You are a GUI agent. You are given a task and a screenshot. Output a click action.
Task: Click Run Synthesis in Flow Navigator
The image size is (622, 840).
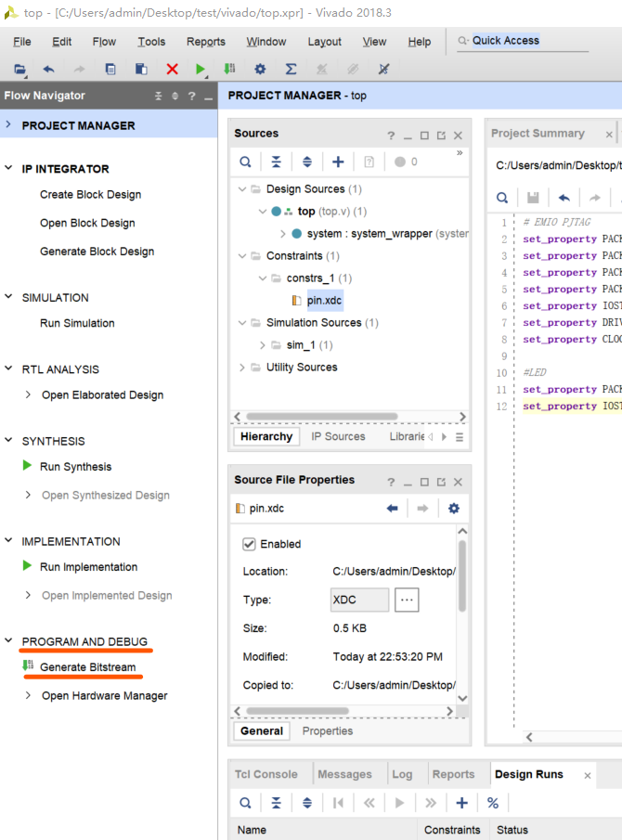[75, 467]
